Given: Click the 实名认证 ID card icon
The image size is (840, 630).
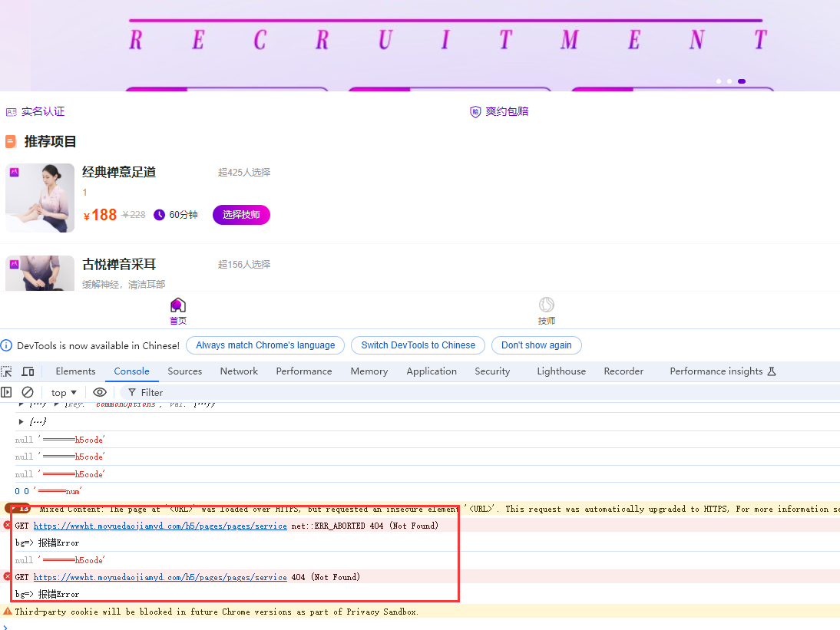Looking at the screenshot, I should point(12,112).
